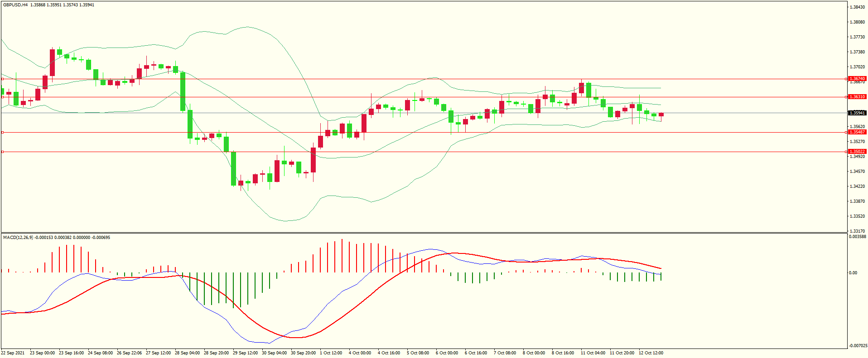Click the 22 Sep 2021 date label
This screenshot has height=358, width=868.
(13, 353)
